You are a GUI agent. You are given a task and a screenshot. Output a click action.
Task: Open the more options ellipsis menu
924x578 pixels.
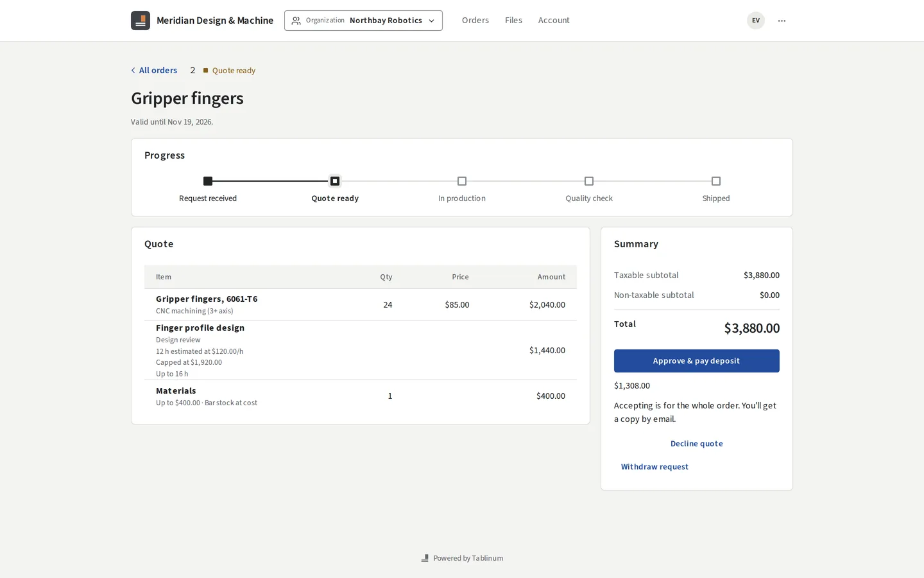[782, 21]
